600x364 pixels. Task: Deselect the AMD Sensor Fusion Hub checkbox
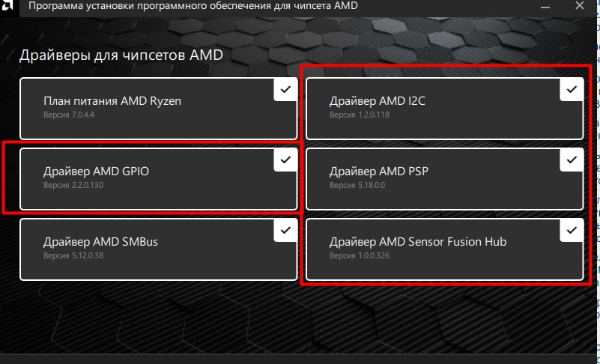pyautogui.click(x=571, y=230)
